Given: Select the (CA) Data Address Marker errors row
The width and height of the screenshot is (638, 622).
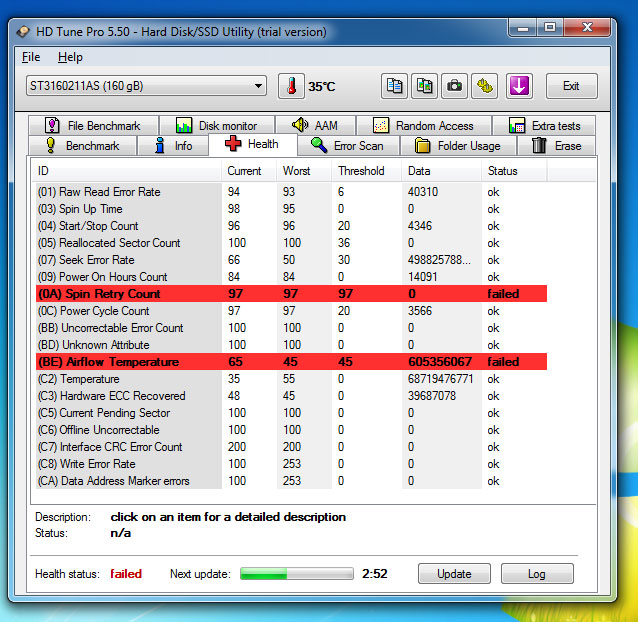Looking at the screenshot, I should [x=291, y=481].
